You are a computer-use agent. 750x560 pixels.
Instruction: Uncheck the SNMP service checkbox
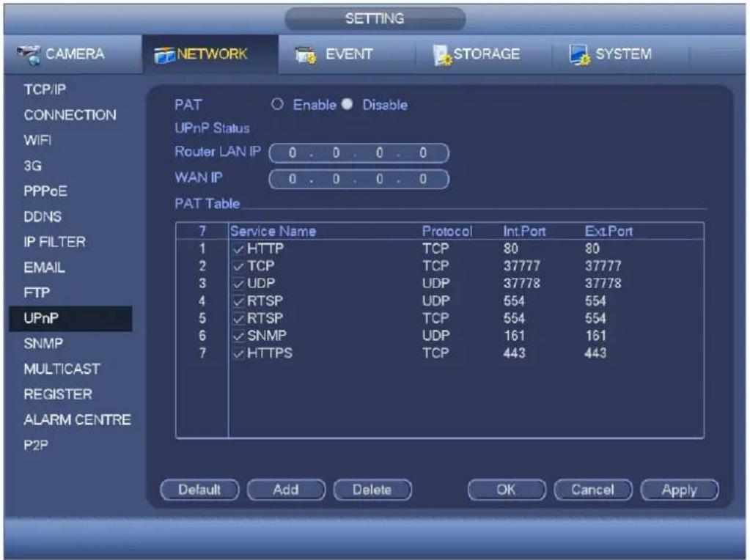[239, 336]
